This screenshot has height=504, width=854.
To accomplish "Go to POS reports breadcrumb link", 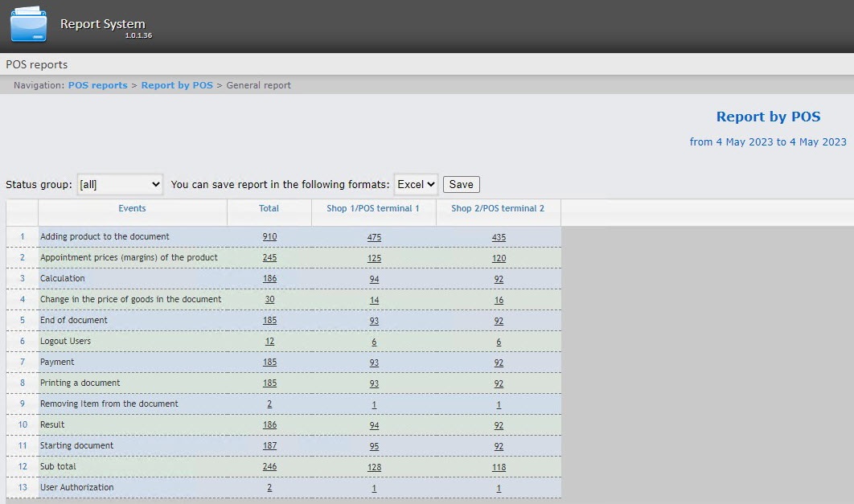I will tap(97, 85).
